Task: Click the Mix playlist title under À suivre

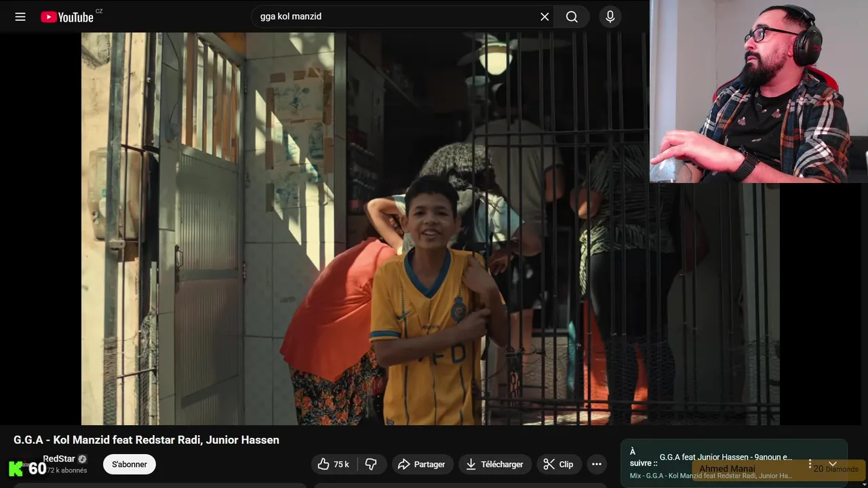Action: pos(711,476)
